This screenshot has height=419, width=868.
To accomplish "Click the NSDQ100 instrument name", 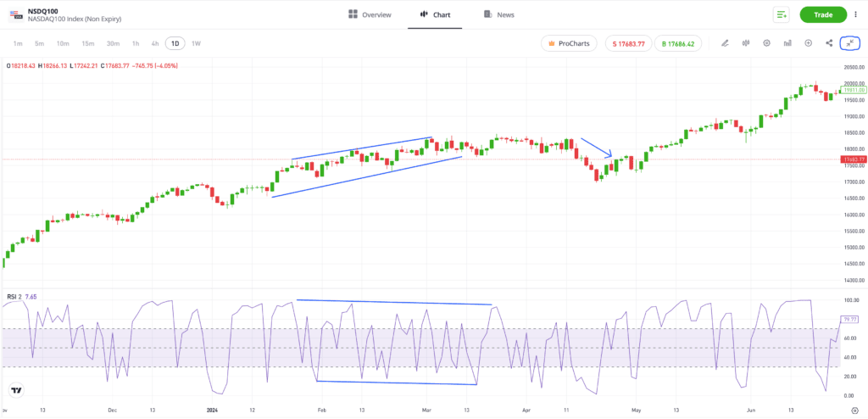I will tap(43, 10).
